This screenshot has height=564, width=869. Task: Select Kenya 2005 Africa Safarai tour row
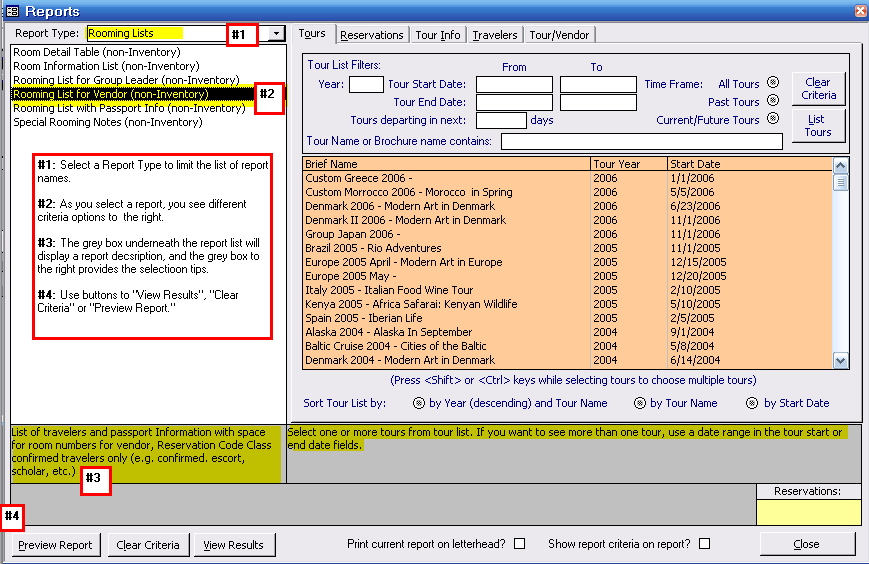point(411,304)
